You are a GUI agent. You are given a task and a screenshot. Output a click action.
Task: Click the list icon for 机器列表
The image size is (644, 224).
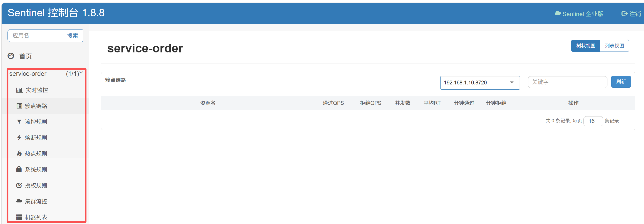pyautogui.click(x=19, y=217)
